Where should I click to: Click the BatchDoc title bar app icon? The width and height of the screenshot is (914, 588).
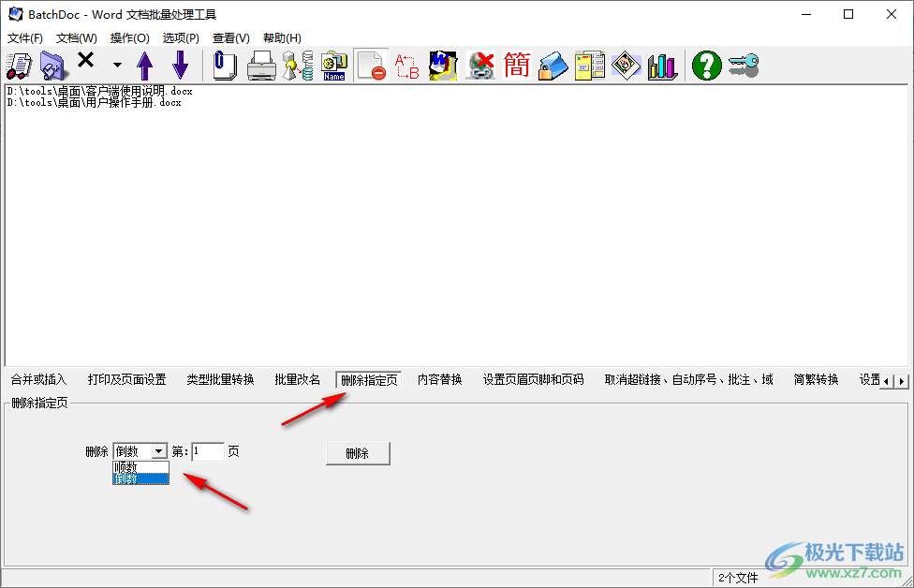click(16, 15)
